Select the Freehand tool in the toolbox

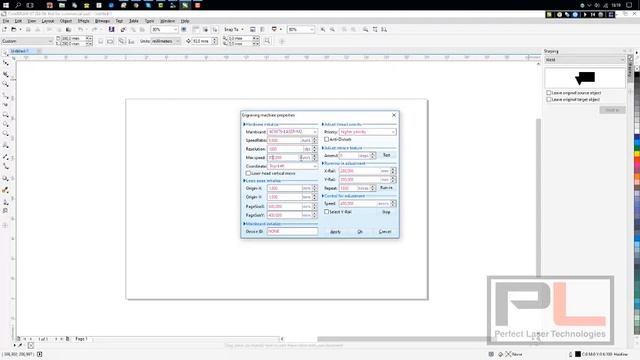click(5, 95)
